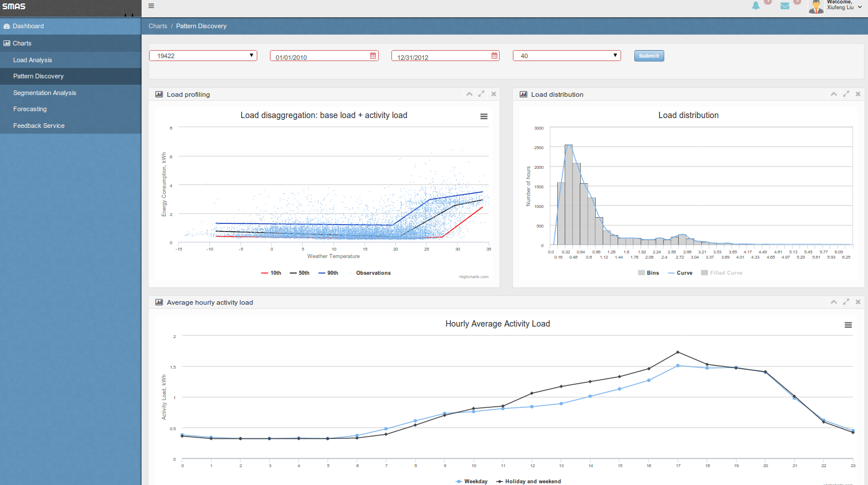868x485 pixels.
Task: Open the notifications bell icon
Action: point(756,6)
